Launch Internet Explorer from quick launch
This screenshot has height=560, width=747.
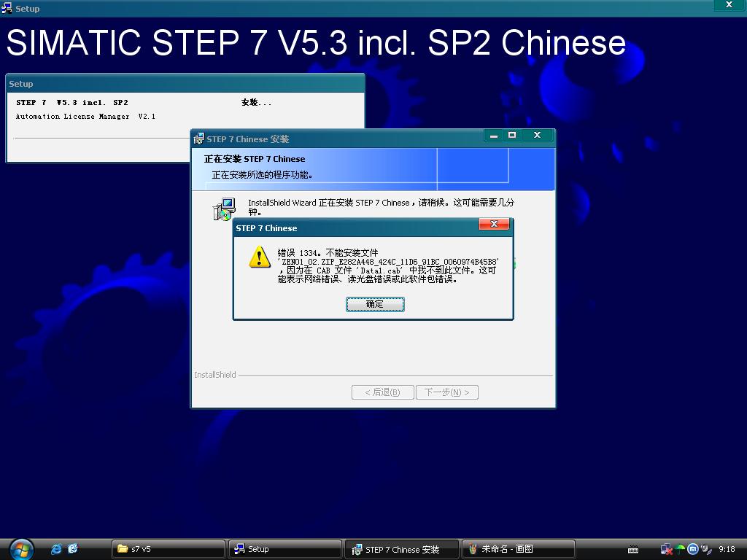click(56, 549)
